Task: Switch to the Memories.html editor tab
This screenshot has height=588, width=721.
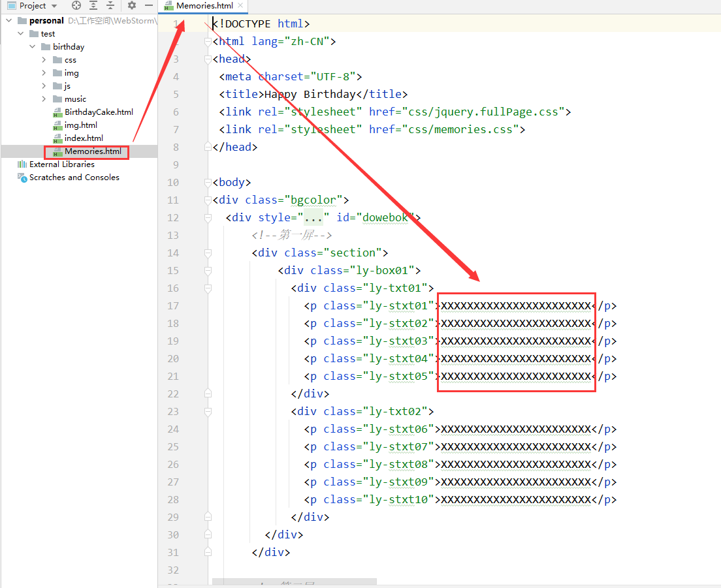Action: pos(204,6)
